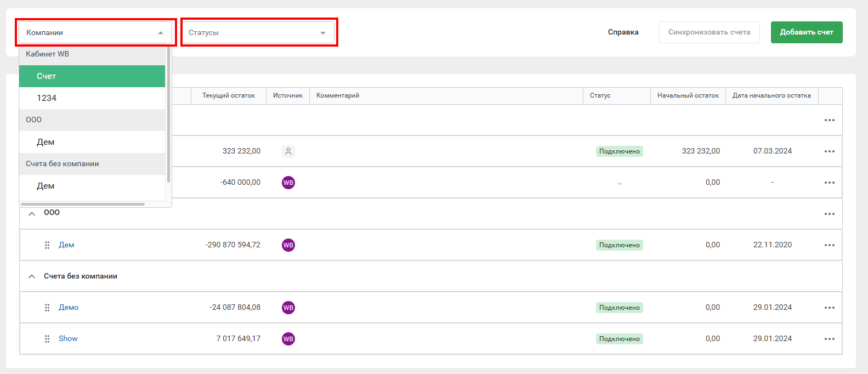Open more options menu of top group row
Image resolution: width=868 pixels, height=374 pixels.
[830, 120]
